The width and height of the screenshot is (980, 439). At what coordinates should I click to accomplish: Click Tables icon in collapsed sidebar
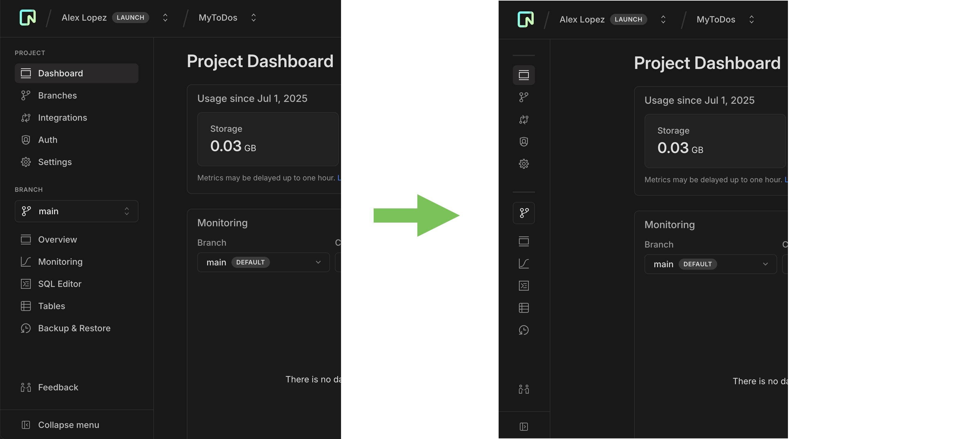coord(524,308)
